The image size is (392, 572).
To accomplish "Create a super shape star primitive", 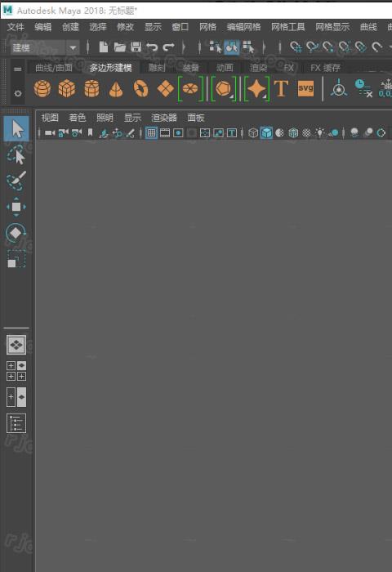I will coord(256,88).
